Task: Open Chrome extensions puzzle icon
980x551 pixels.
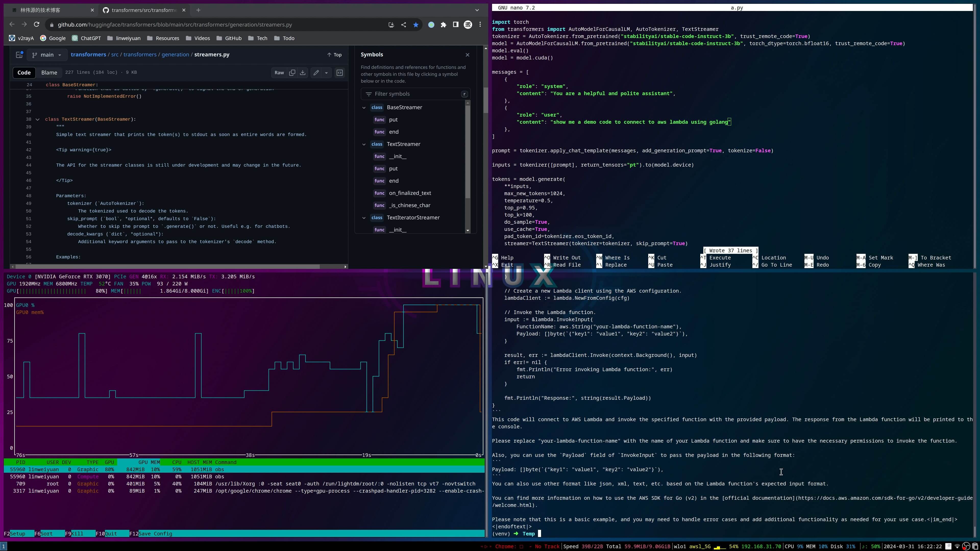Action: point(443,25)
